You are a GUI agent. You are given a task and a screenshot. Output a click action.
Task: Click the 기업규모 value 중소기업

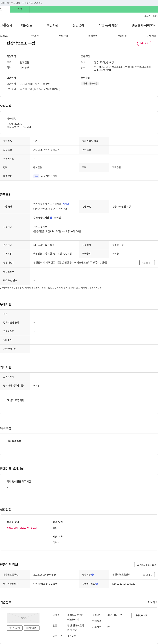coord(72,636)
